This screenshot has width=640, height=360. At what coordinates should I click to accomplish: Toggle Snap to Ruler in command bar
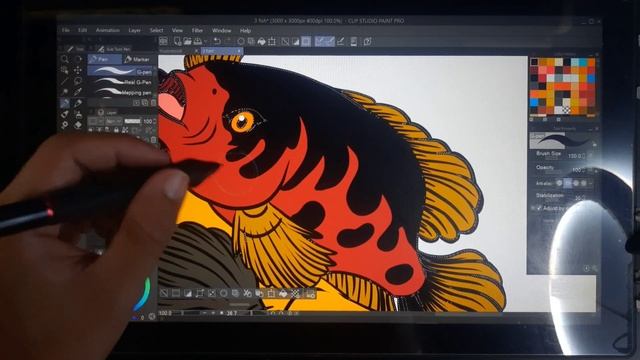320,41
